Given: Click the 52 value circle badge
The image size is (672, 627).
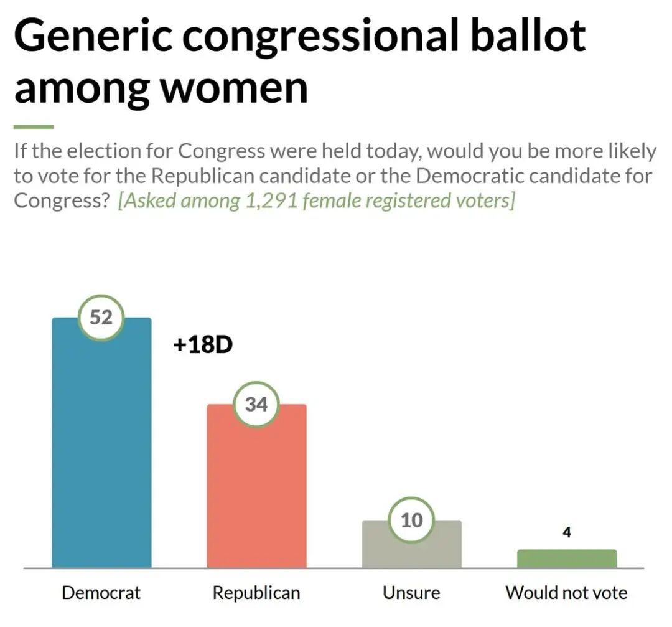Looking at the screenshot, I should (x=101, y=318).
